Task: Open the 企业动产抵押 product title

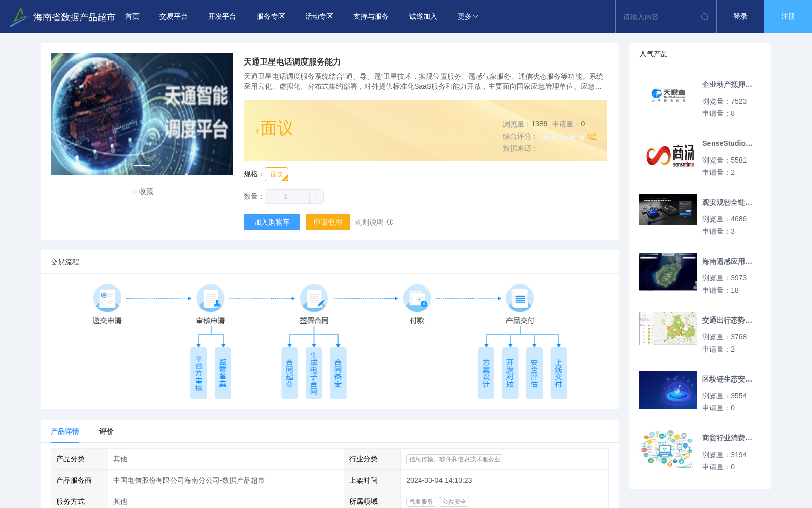Action: [727, 85]
